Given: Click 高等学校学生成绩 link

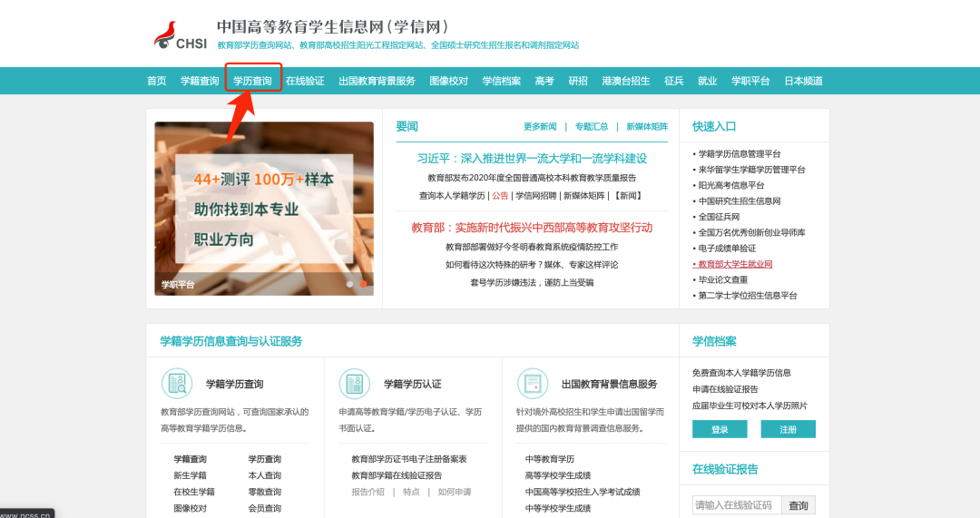Looking at the screenshot, I should click(557, 475).
